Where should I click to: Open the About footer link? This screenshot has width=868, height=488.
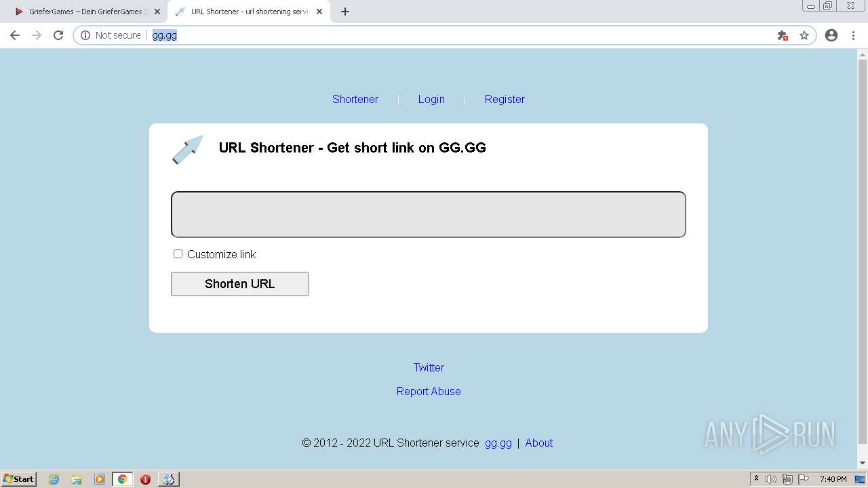[539, 443]
